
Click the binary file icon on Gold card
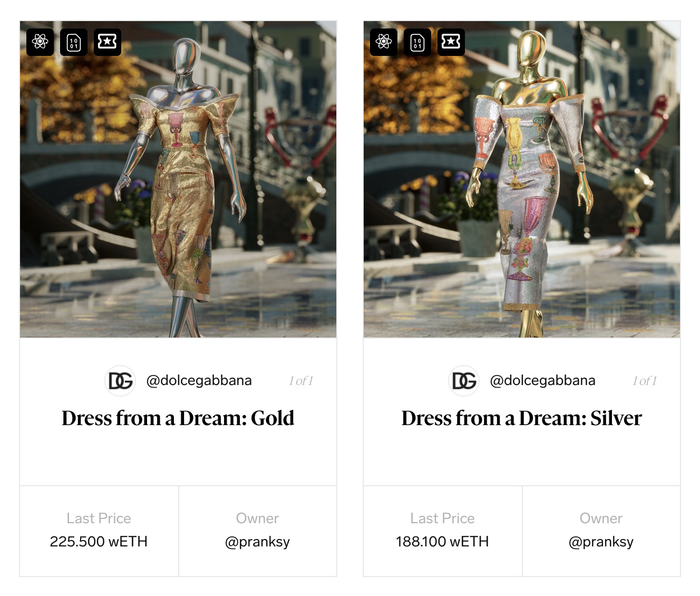74,42
